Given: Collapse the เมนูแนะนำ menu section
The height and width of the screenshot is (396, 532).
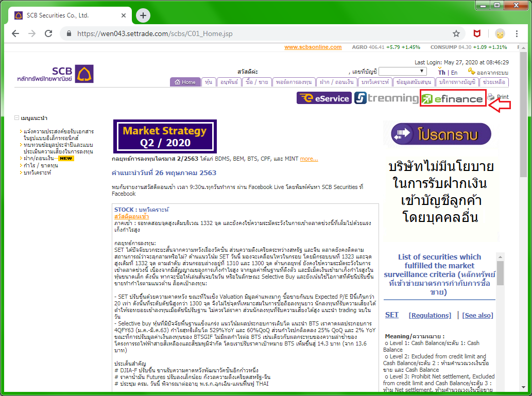Looking at the screenshot, I should [x=16, y=118].
